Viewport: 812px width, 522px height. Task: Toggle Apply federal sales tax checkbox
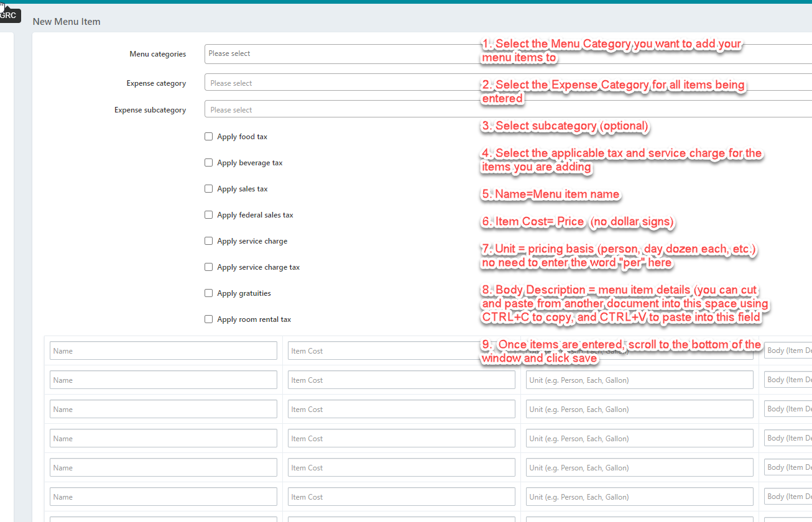click(209, 215)
